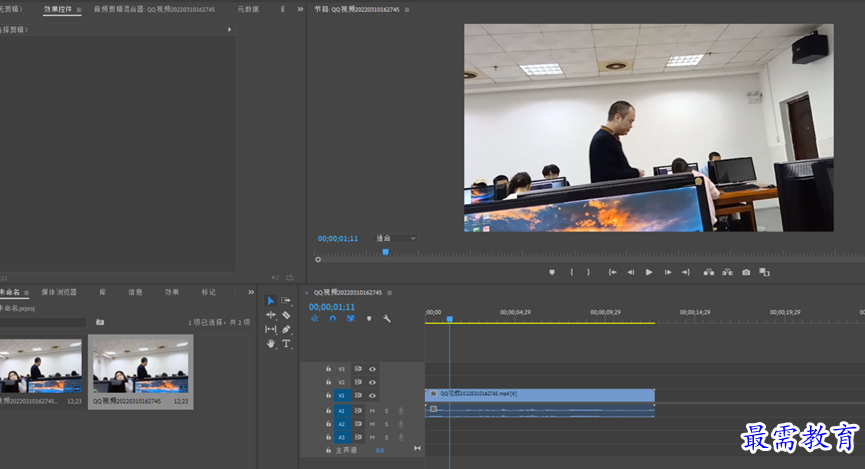Play the program monitor video
865x469 pixels.
point(649,272)
